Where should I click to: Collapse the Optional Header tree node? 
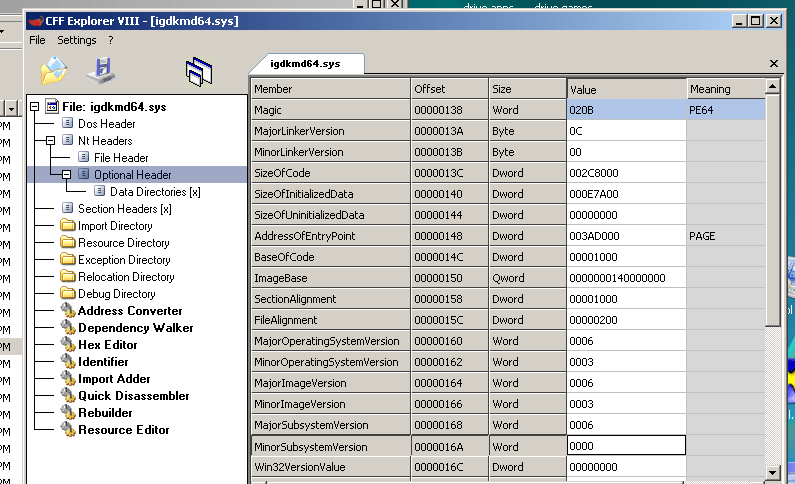[x=66, y=174]
